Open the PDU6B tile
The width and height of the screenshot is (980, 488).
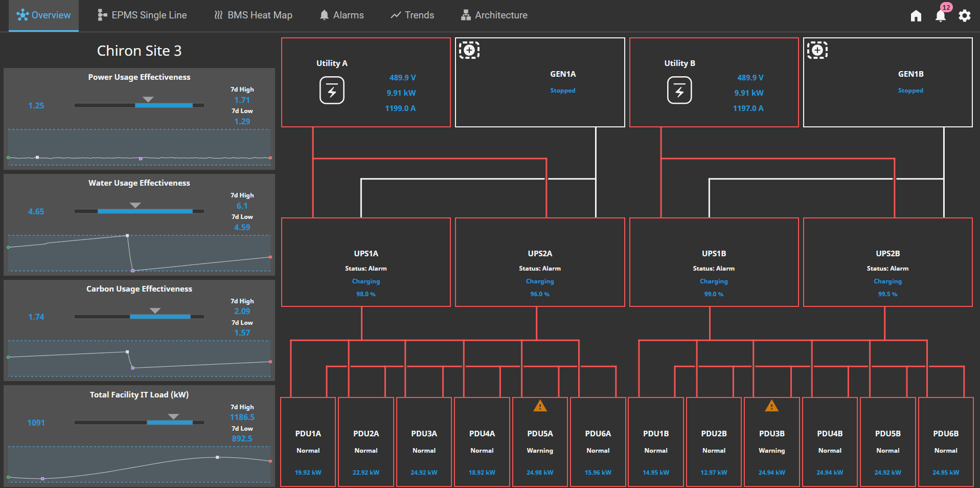pos(946,442)
